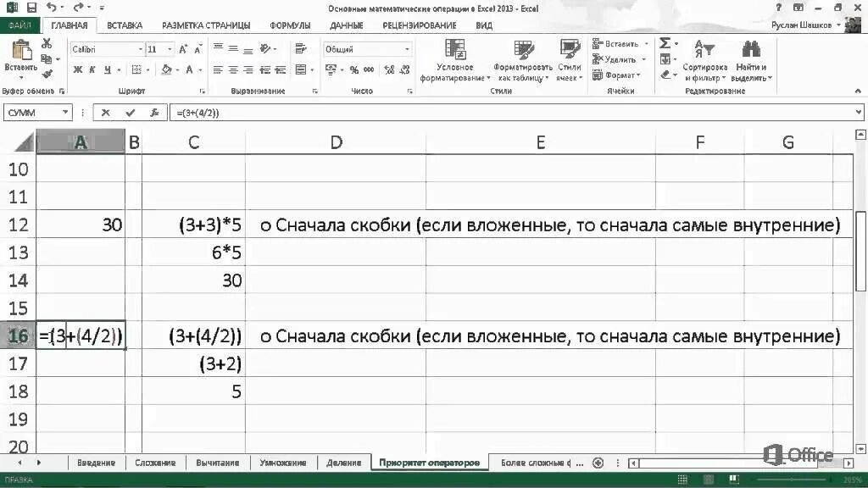
Task: Decrease font size with the small A icon
Action: coord(198,49)
